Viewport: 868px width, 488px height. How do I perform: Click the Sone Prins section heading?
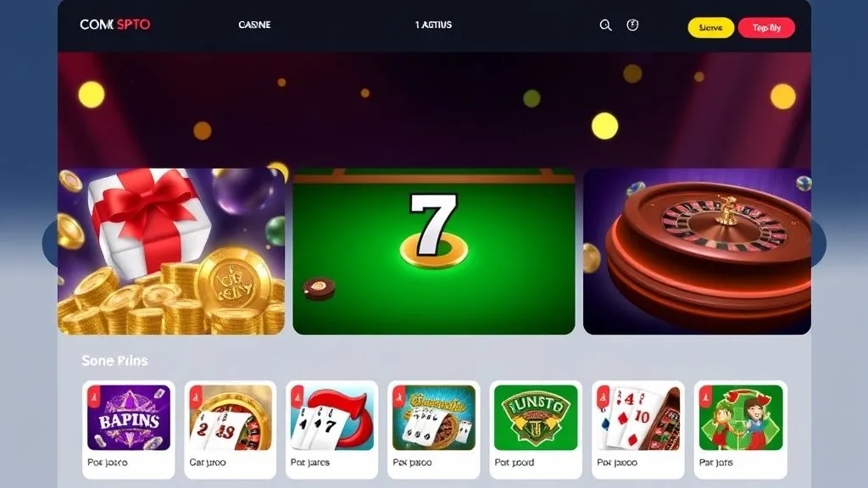114,361
